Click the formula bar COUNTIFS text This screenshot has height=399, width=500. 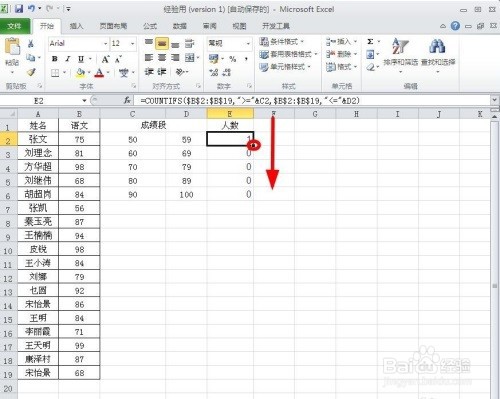(250, 100)
